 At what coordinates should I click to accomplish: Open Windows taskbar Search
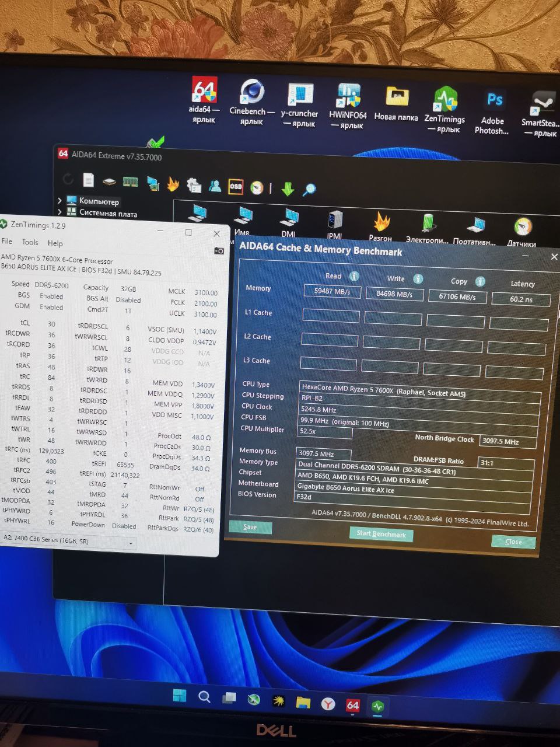204,697
